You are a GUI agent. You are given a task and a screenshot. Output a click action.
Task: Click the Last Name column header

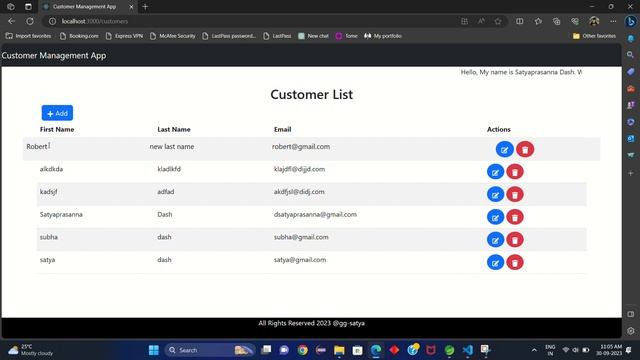pyautogui.click(x=174, y=129)
